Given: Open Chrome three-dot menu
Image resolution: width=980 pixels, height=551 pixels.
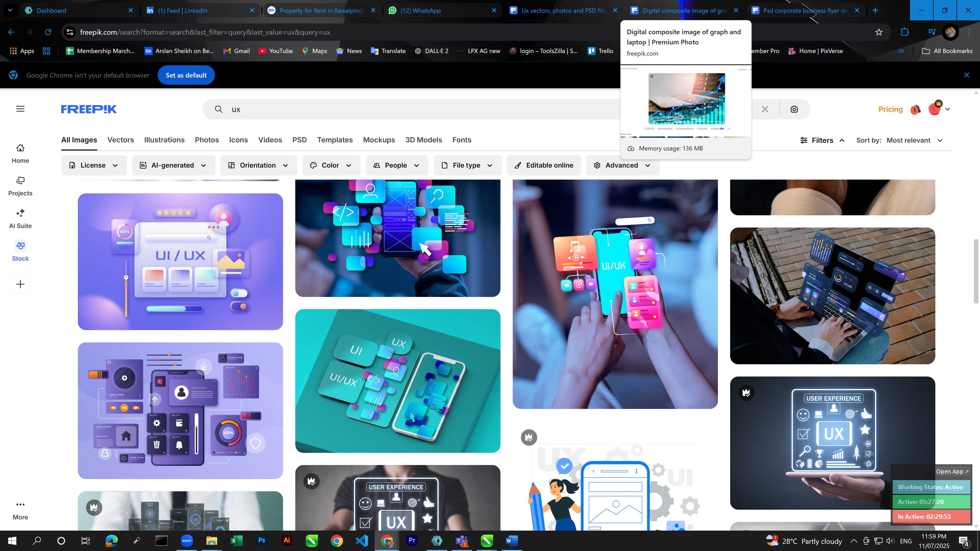Looking at the screenshot, I should tap(969, 32).
